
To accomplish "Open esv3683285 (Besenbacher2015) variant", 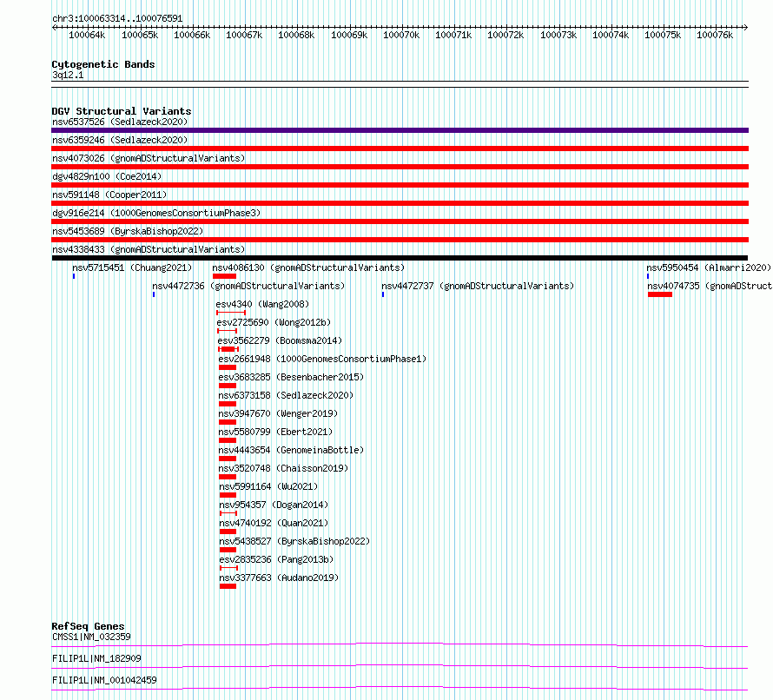I will coord(291,377).
